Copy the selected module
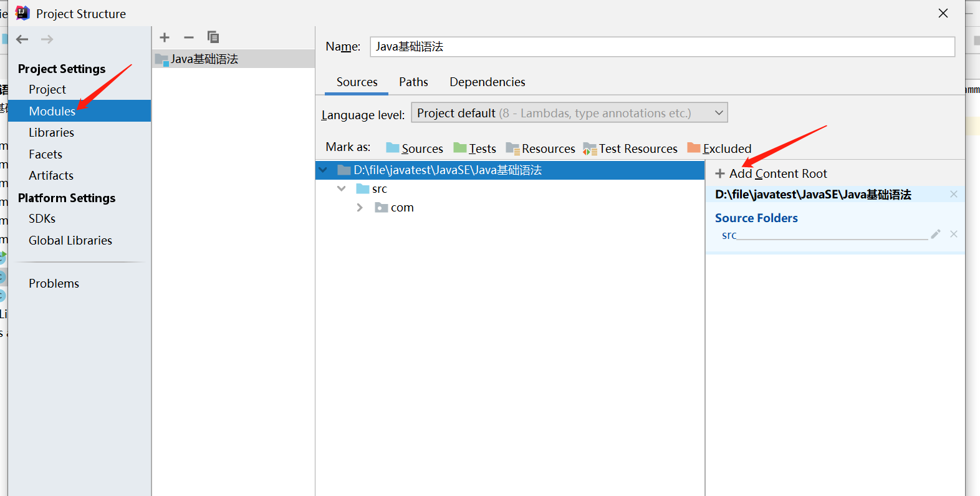This screenshot has height=496, width=980. click(x=213, y=37)
